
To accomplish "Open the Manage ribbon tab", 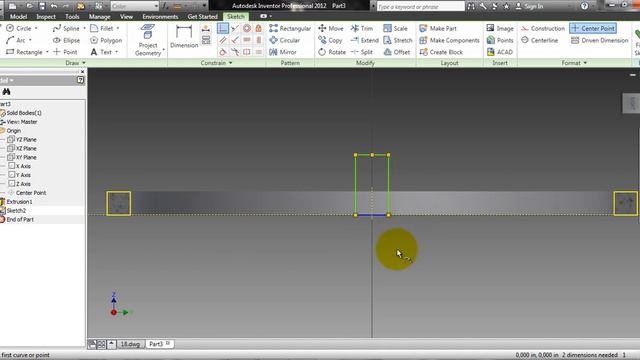I will pos(100,16).
